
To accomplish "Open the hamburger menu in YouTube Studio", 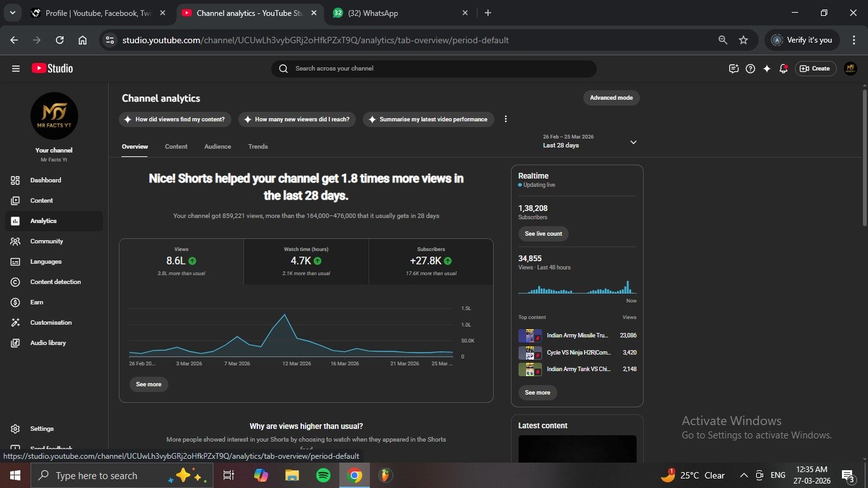I will tap(16, 69).
